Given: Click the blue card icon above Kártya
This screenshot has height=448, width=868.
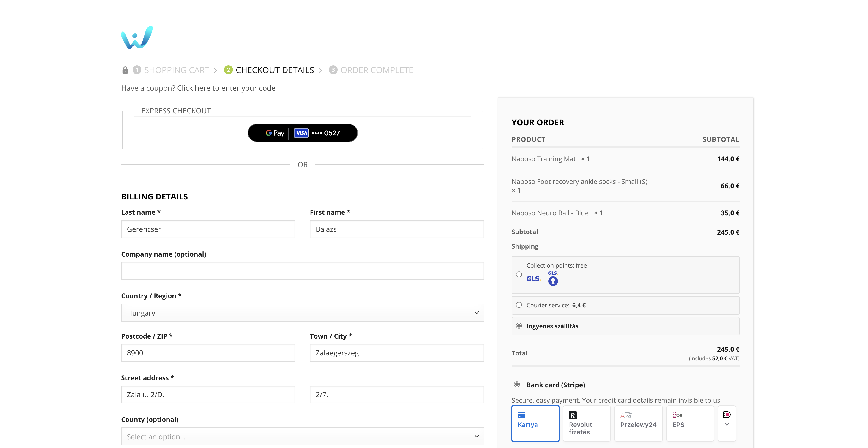Looking at the screenshot, I should point(521,415).
